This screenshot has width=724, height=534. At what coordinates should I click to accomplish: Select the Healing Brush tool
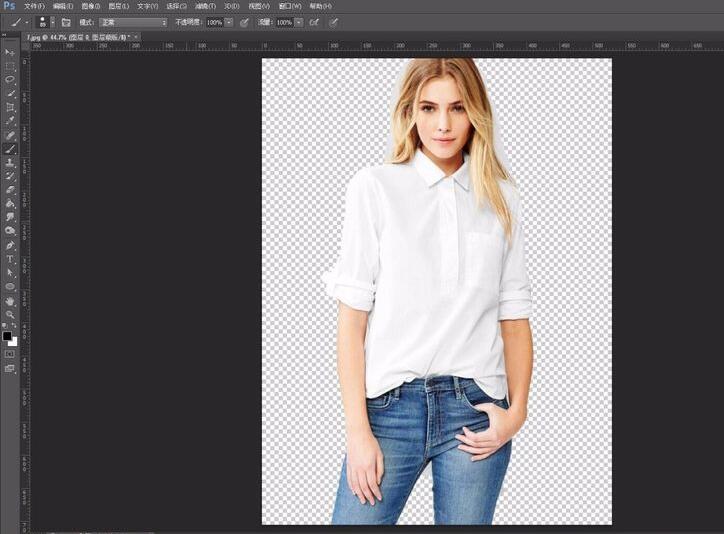pos(10,135)
